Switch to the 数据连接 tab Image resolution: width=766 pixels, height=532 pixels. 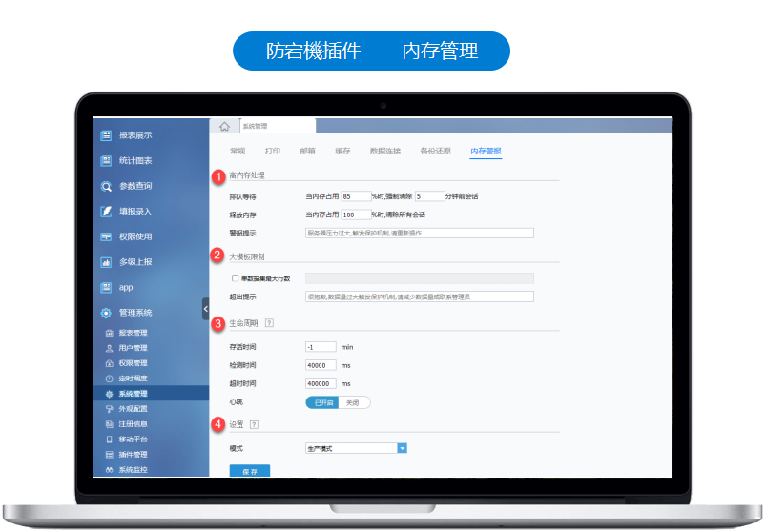pos(385,151)
